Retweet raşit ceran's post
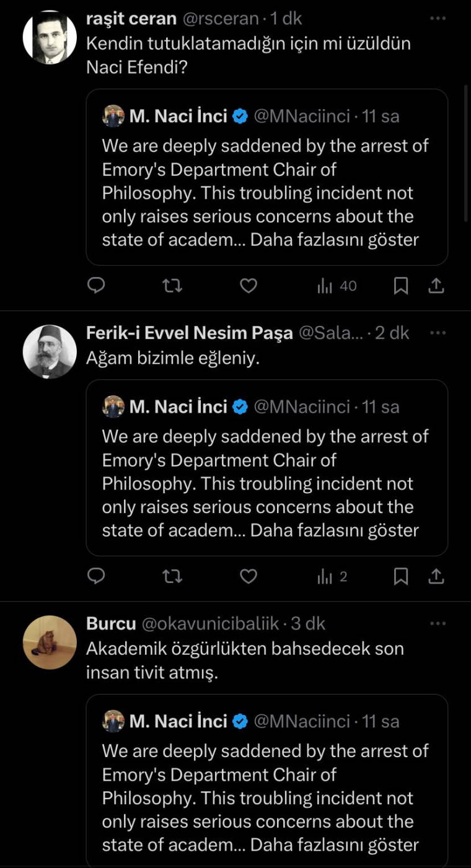Image resolution: width=471 pixels, height=868 pixels. click(x=172, y=286)
